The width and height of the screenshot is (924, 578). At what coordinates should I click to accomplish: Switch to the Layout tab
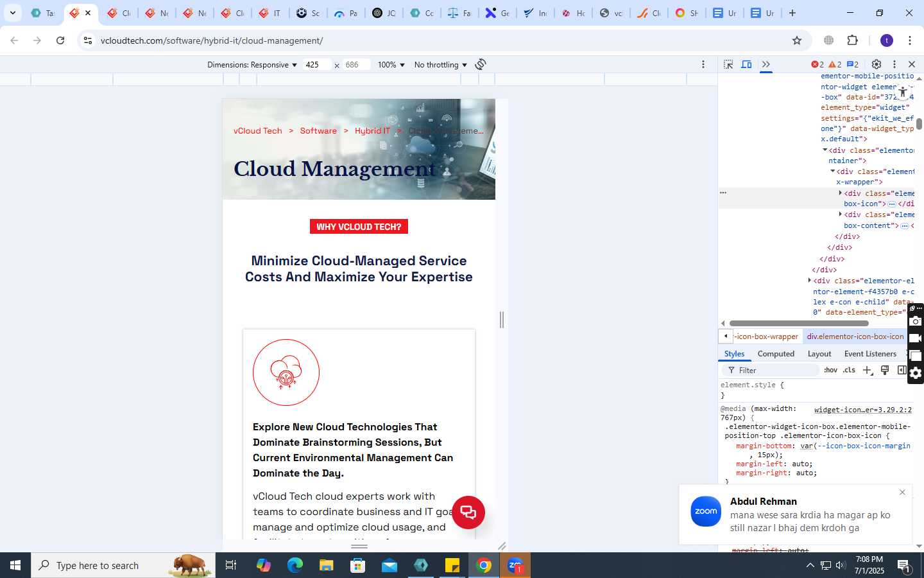click(819, 354)
